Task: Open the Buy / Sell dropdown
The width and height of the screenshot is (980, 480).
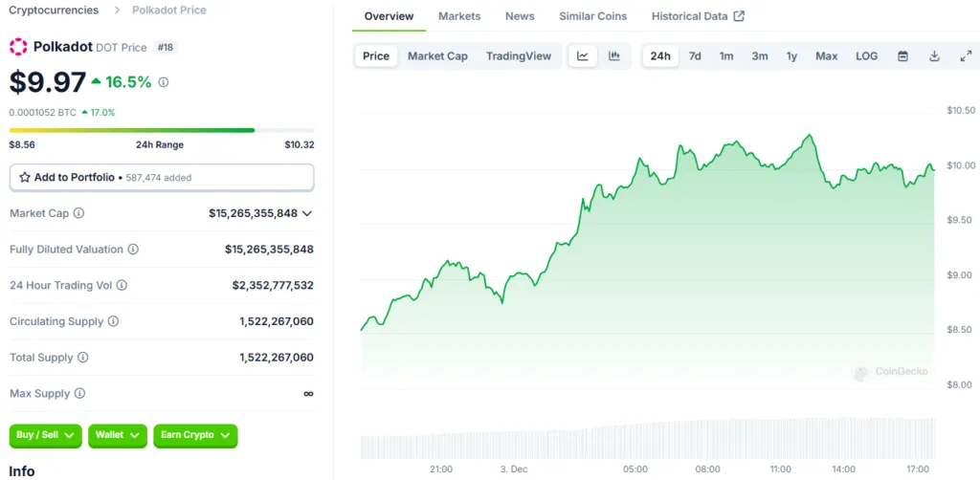Action: pos(46,435)
